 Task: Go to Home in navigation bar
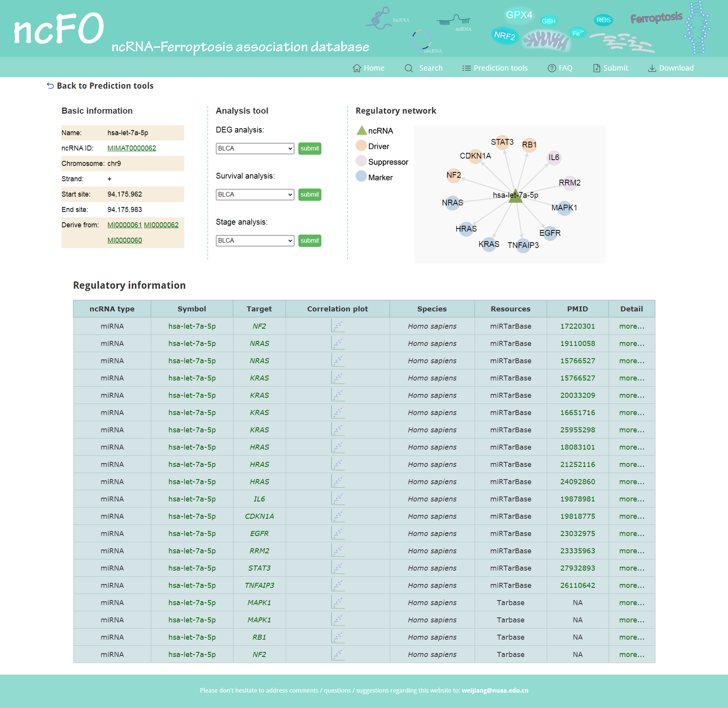(369, 68)
